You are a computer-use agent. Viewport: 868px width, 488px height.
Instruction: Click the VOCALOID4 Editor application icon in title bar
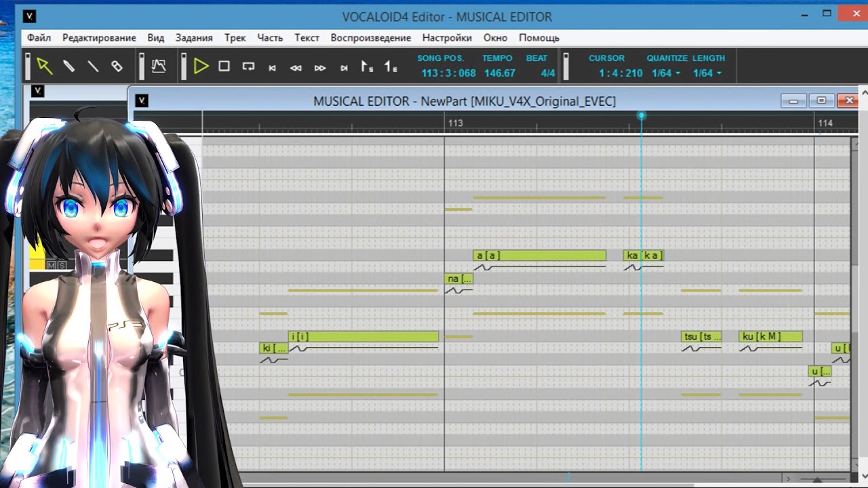pyautogui.click(x=29, y=16)
